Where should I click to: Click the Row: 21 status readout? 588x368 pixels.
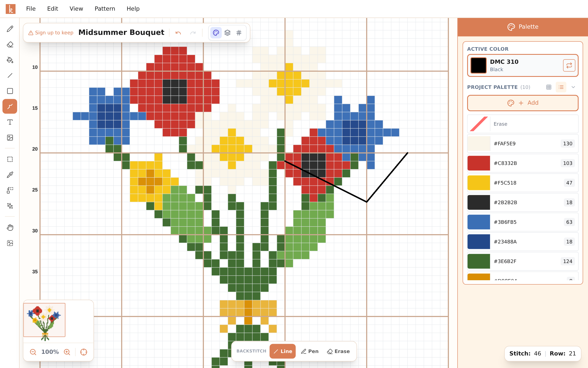click(x=563, y=354)
